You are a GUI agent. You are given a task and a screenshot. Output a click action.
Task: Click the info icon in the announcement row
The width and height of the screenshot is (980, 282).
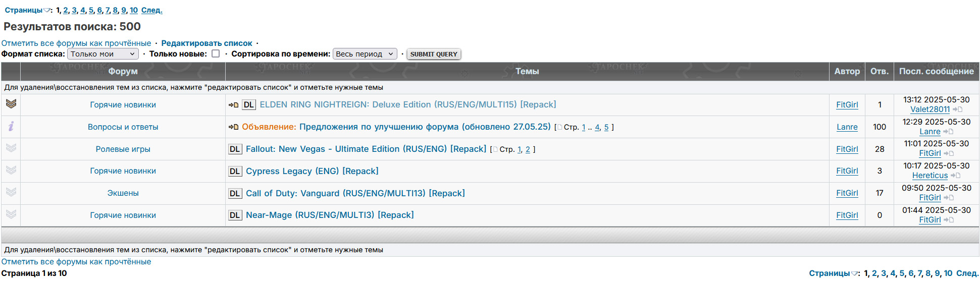(11, 127)
